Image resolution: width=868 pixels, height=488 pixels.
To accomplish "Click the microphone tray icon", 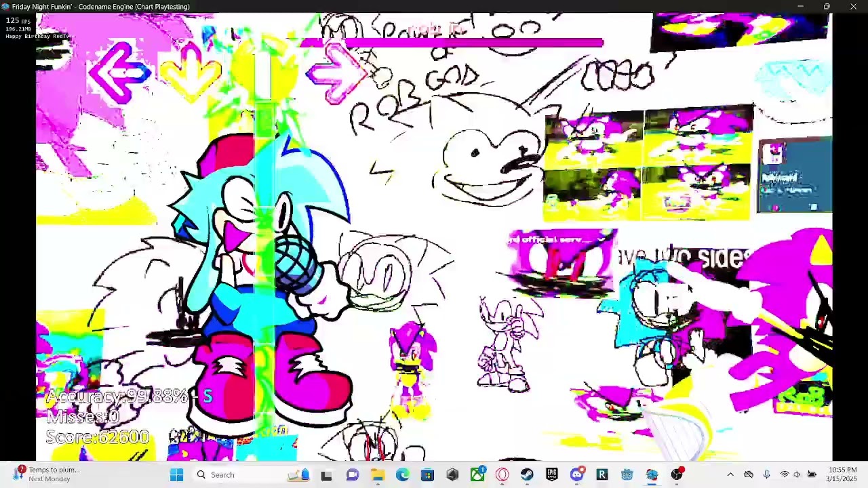I will click(766, 474).
